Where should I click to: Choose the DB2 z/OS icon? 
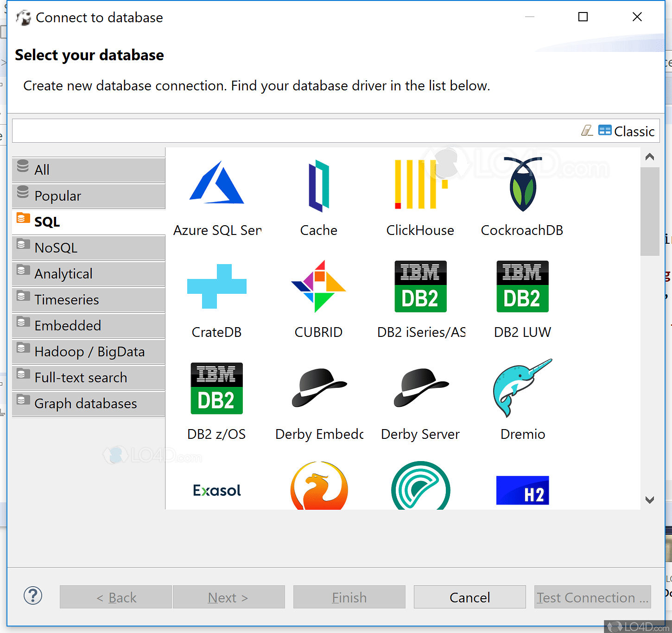tap(217, 388)
